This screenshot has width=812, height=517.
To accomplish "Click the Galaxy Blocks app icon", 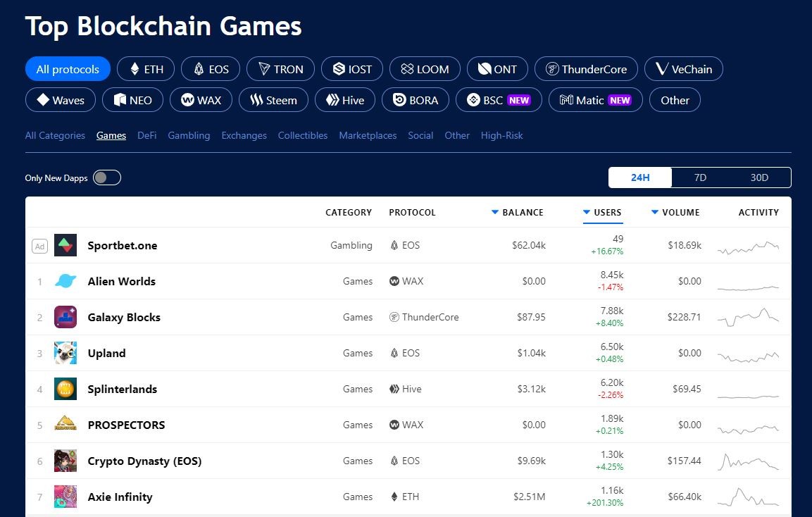I will tap(65, 317).
